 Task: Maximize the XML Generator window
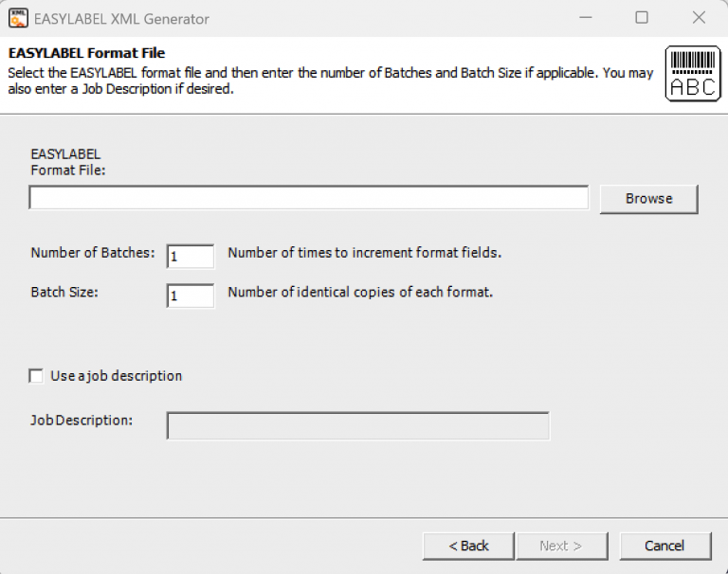click(x=642, y=18)
